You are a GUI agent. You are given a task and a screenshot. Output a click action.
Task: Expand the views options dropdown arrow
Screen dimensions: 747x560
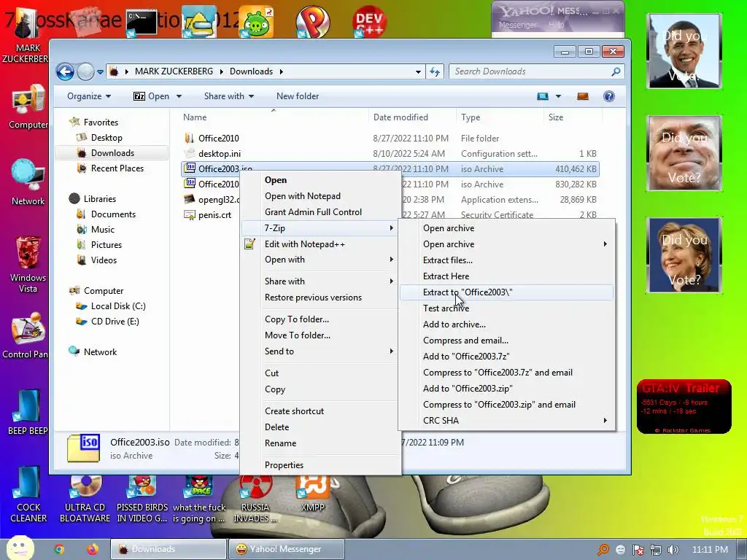click(x=558, y=96)
